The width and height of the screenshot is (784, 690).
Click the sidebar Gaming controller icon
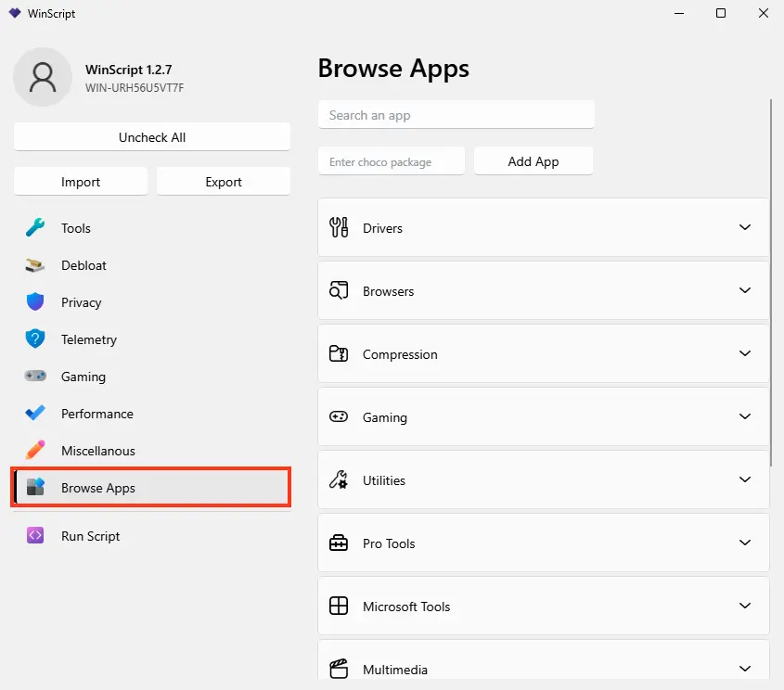click(x=35, y=376)
